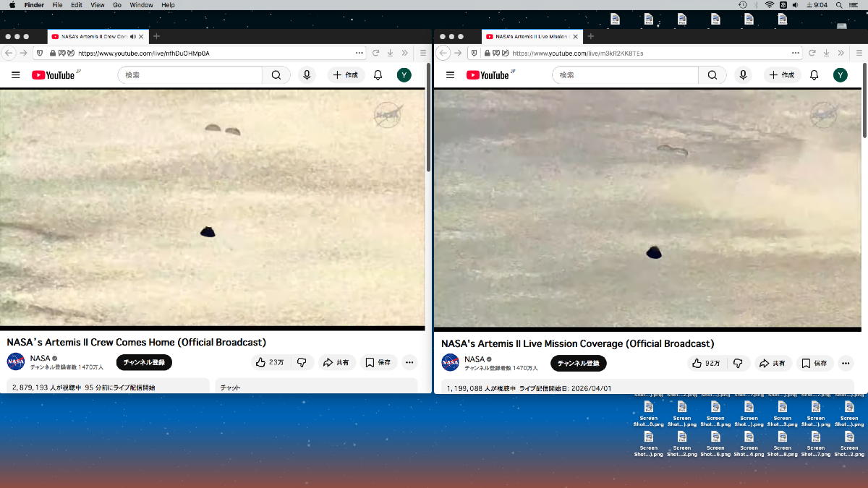Mute the Crew Comes Home tab audio

coord(132,36)
